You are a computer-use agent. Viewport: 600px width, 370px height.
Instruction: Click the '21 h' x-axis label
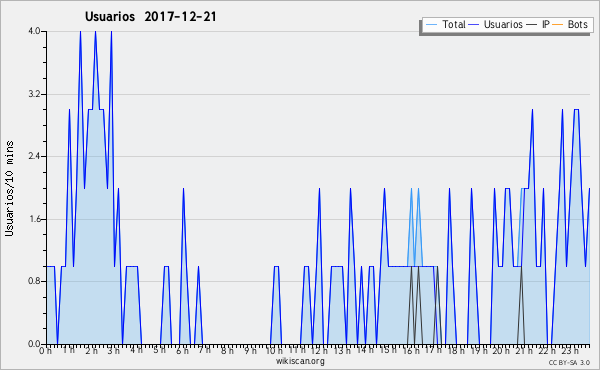point(524,350)
